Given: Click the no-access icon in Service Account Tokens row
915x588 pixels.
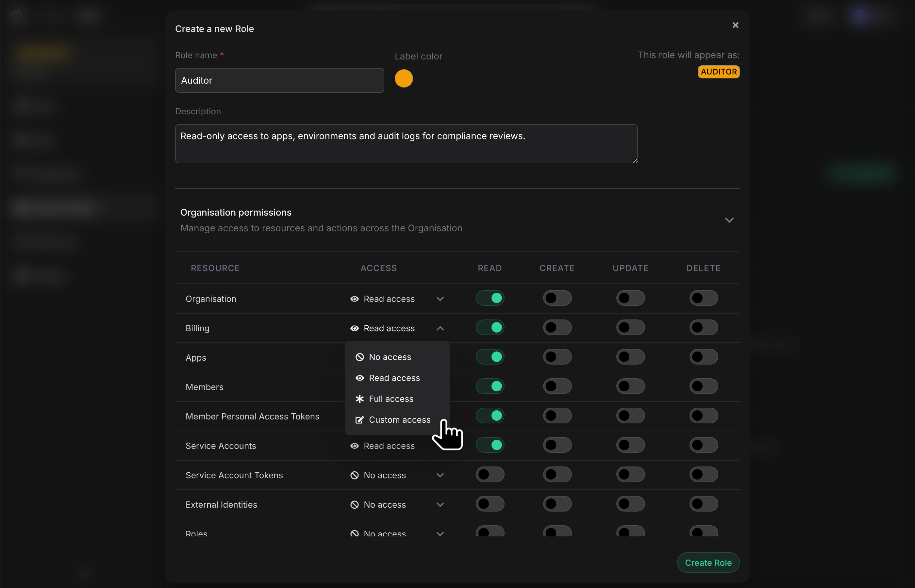Looking at the screenshot, I should click(x=354, y=475).
